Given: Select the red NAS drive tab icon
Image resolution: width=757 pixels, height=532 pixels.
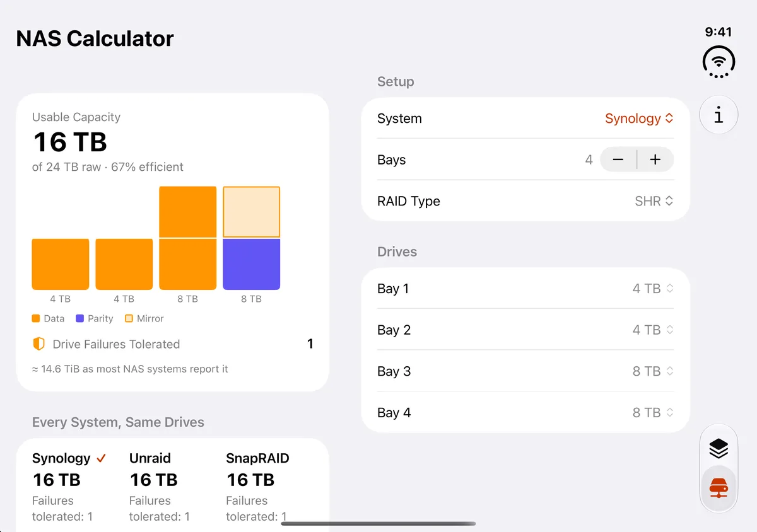Looking at the screenshot, I should pyautogui.click(x=719, y=488).
